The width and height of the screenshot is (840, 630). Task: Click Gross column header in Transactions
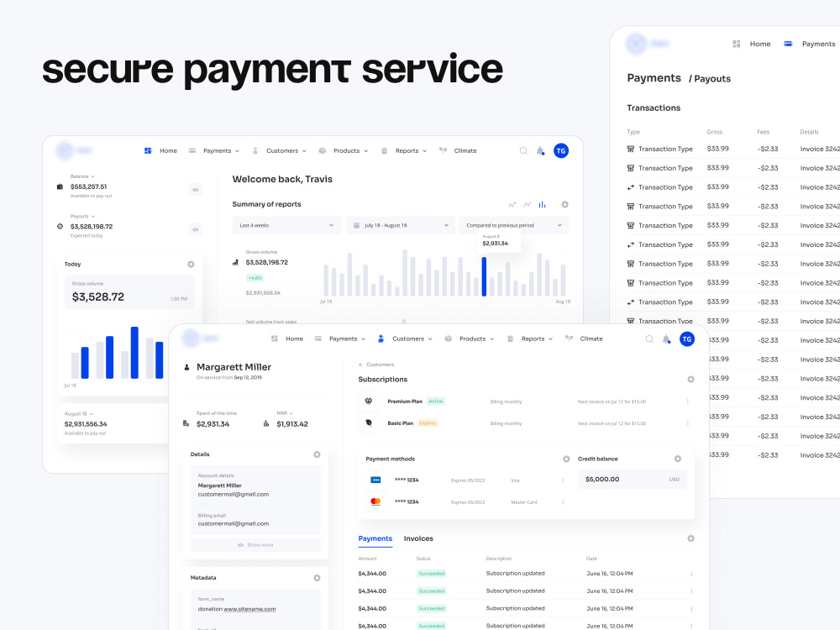click(714, 132)
